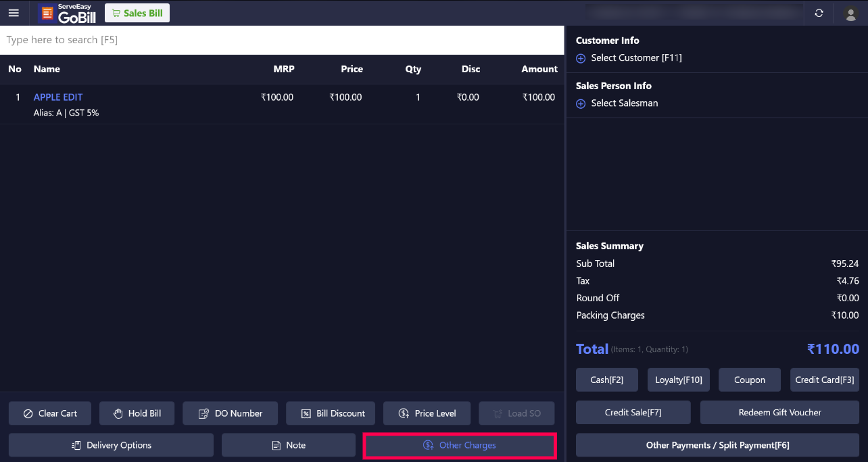Click Sub Total ₹95.24 value

845,263
